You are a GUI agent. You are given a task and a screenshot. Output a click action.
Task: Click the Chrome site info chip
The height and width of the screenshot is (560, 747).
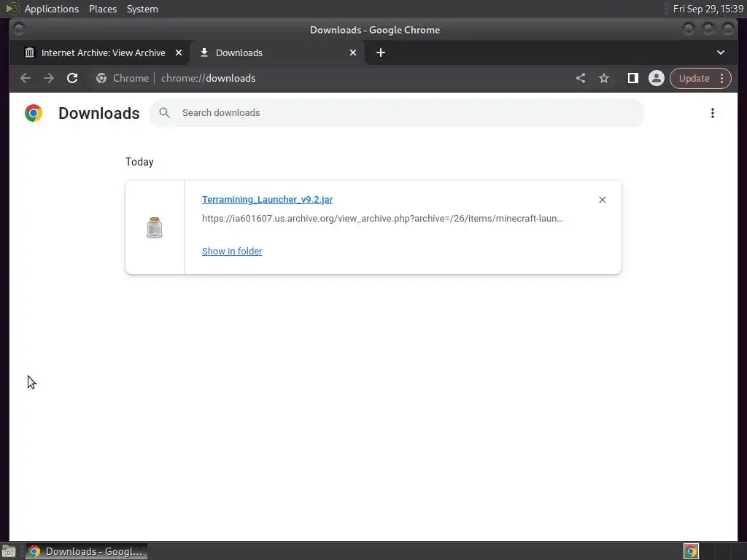pos(123,78)
